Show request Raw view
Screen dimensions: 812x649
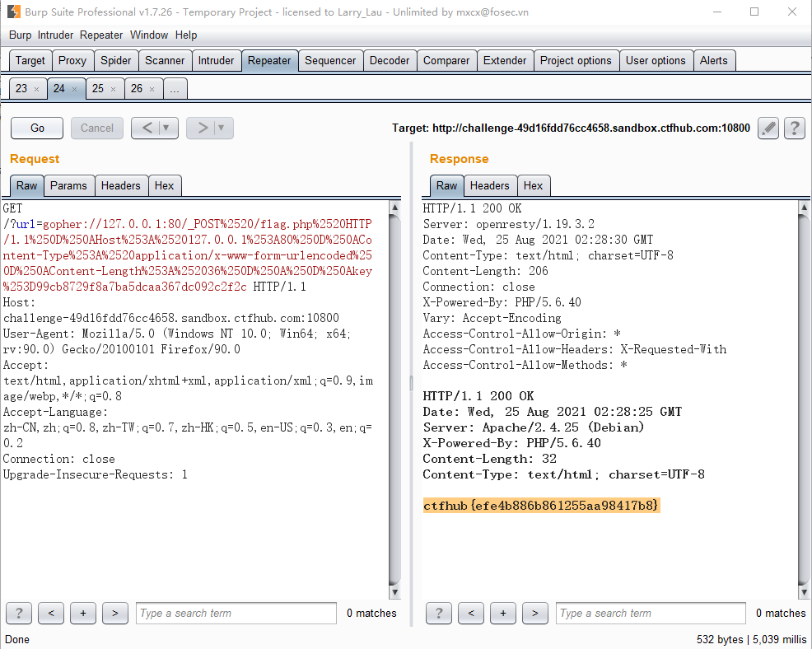click(x=27, y=186)
